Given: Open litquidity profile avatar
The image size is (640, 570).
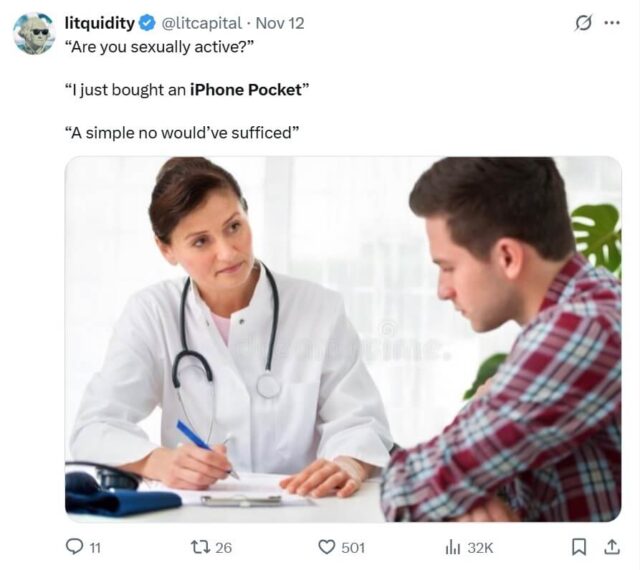Looking at the screenshot, I should pyautogui.click(x=34, y=33).
